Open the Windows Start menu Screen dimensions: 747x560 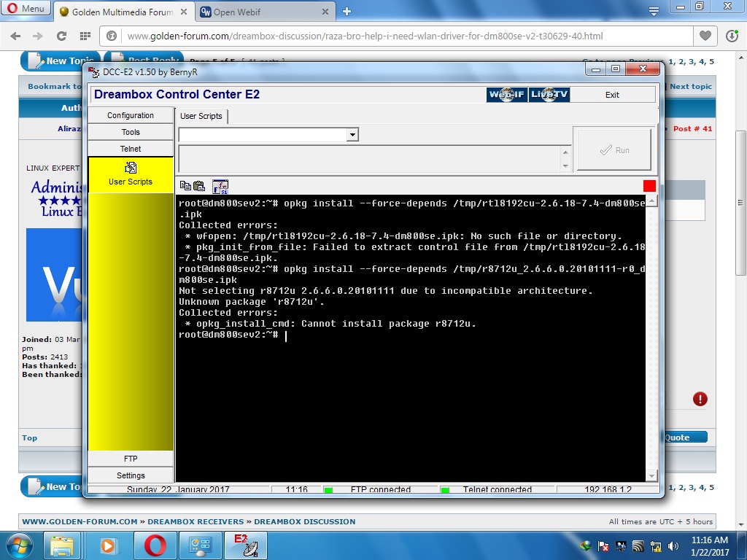click(x=19, y=545)
